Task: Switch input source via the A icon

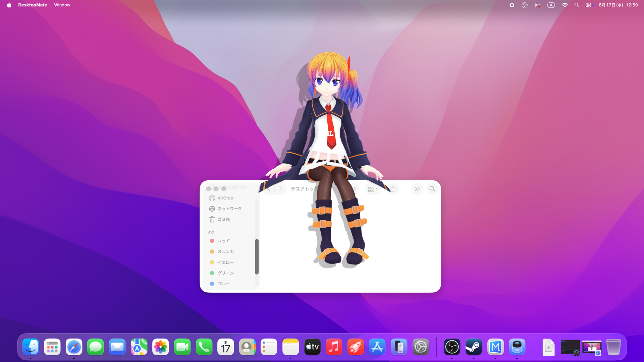Action: click(551, 5)
